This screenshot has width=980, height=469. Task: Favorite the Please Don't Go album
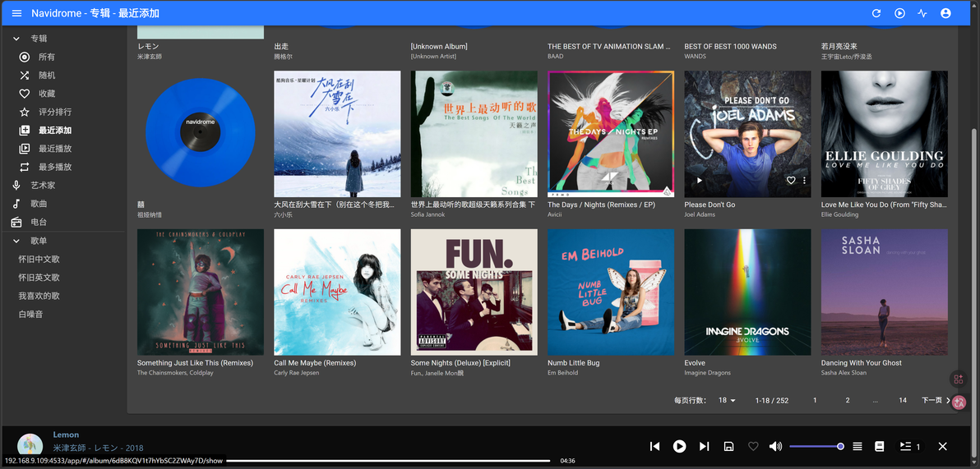point(791,181)
